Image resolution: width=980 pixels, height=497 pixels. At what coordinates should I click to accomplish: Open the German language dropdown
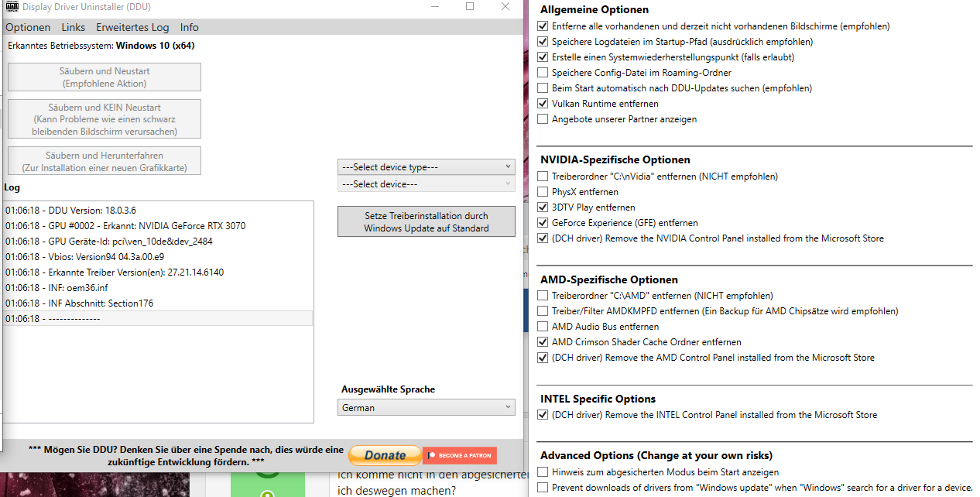pos(427,407)
